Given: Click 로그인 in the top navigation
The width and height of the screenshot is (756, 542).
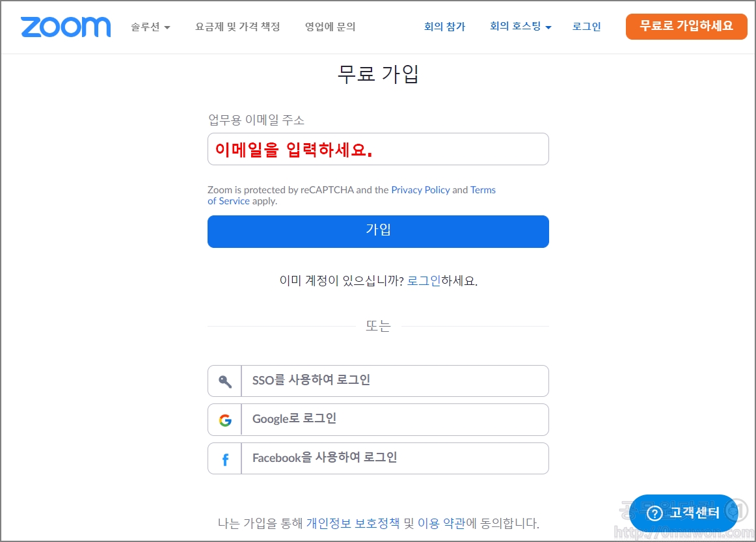Looking at the screenshot, I should point(586,27).
